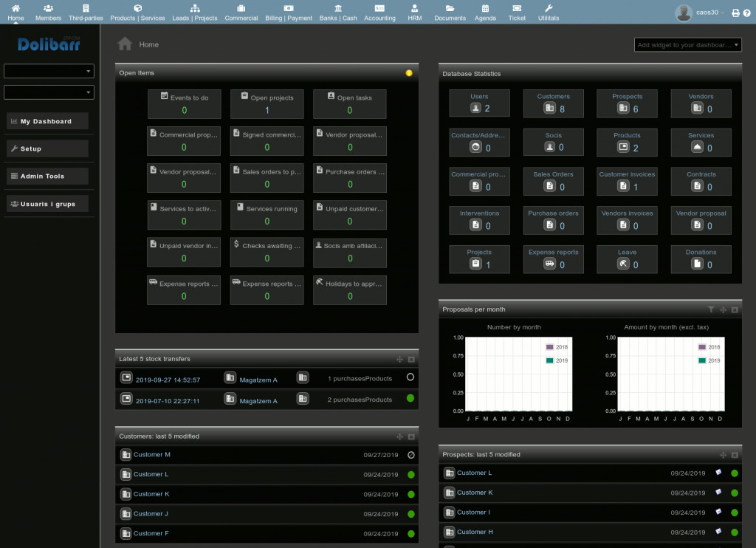The image size is (756, 548).
Task: Click the 2019 legend swatch in Number by month
Action: pyautogui.click(x=549, y=360)
